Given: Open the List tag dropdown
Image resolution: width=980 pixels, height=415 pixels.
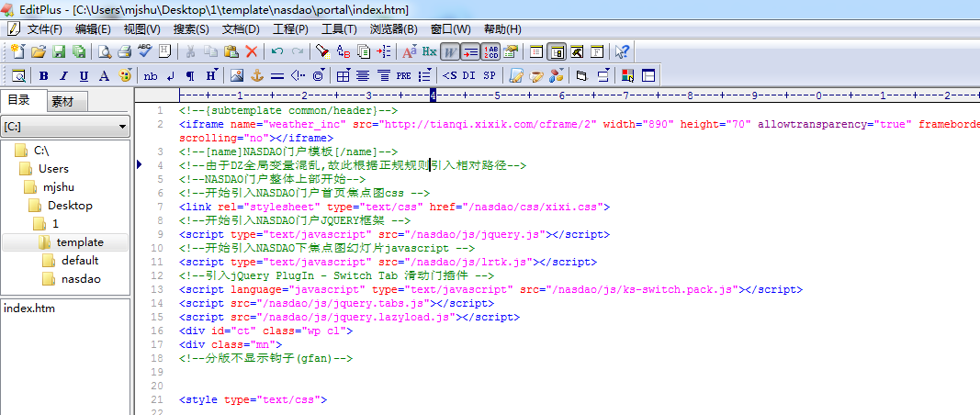Looking at the screenshot, I should tap(424, 75).
